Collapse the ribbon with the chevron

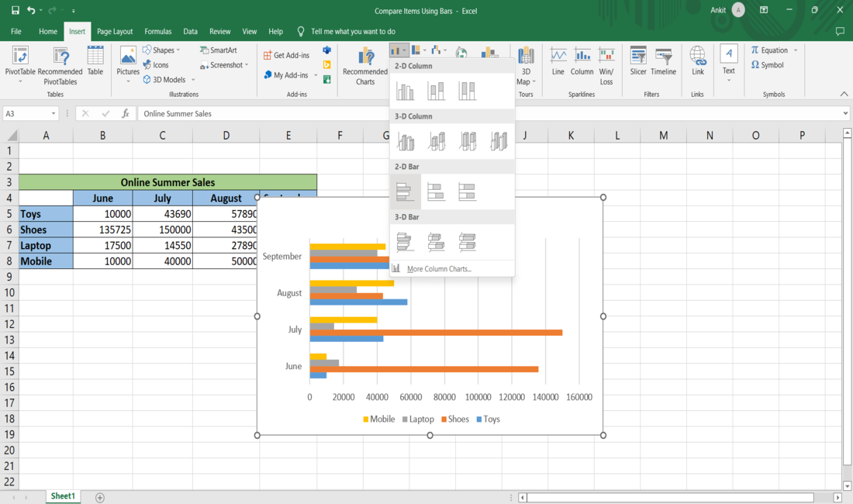point(844,94)
